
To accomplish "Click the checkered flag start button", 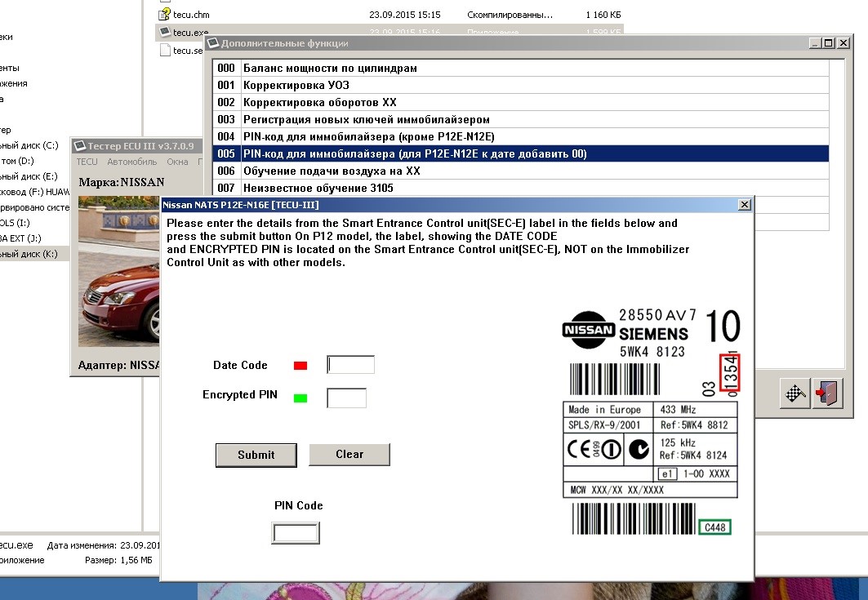I will pyautogui.click(x=794, y=393).
